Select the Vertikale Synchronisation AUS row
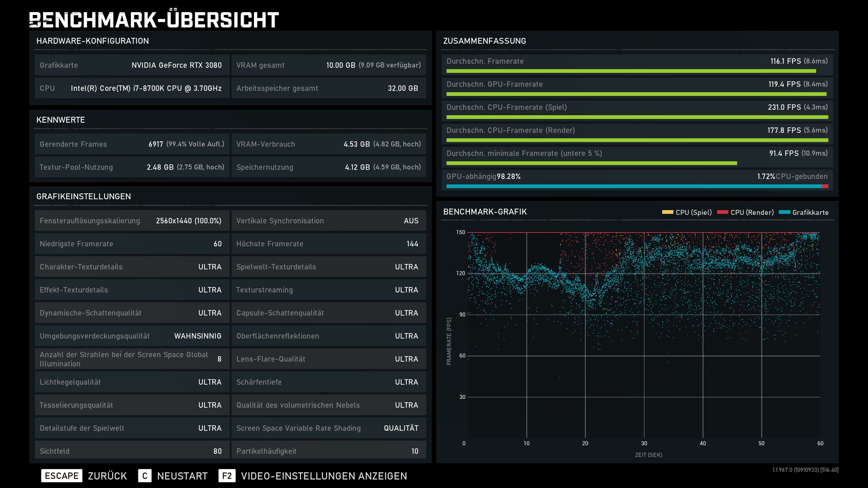Screen dimensions: 868x488 [x=328, y=221]
